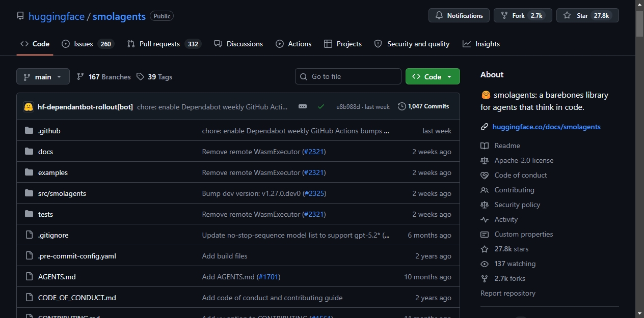Viewport: 644px width, 318px height.
Task: Expand commit message ellipsis button
Action: 303,106
